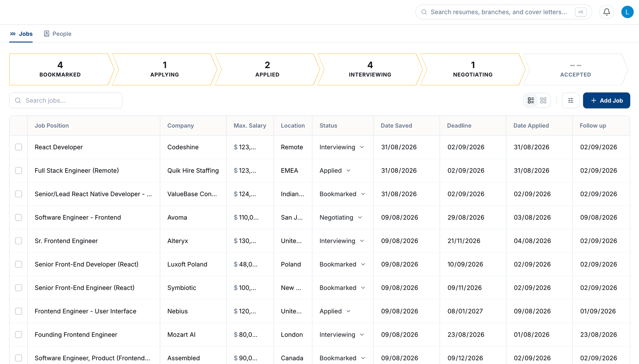The image size is (639, 364).
Task: Select the Applied pipeline stage
Action: [x=267, y=69]
